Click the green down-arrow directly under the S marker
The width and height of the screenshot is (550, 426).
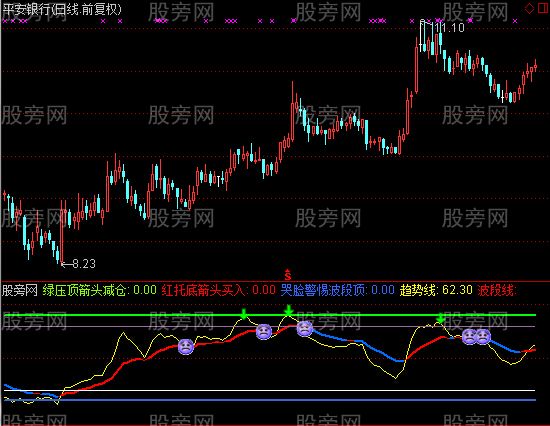[x=288, y=311]
